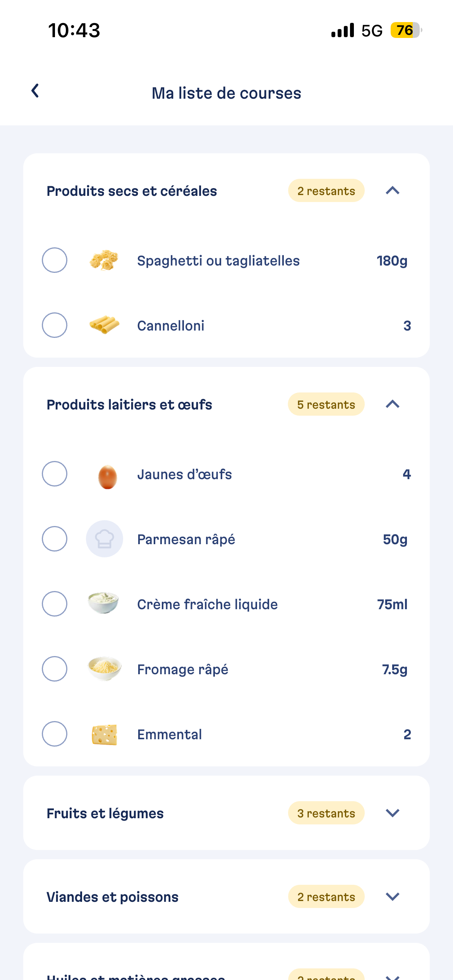Tap the Crème fraîche liquide label
This screenshot has height=980, width=453.
tap(208, 604)
